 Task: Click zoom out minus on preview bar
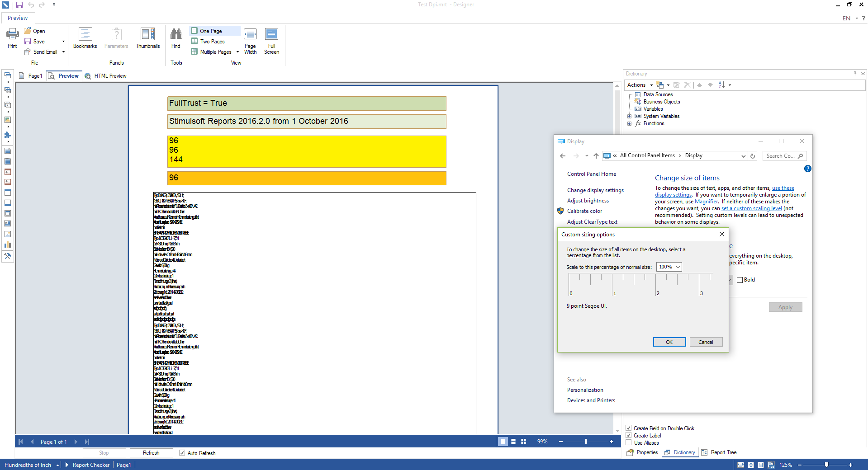561,442
